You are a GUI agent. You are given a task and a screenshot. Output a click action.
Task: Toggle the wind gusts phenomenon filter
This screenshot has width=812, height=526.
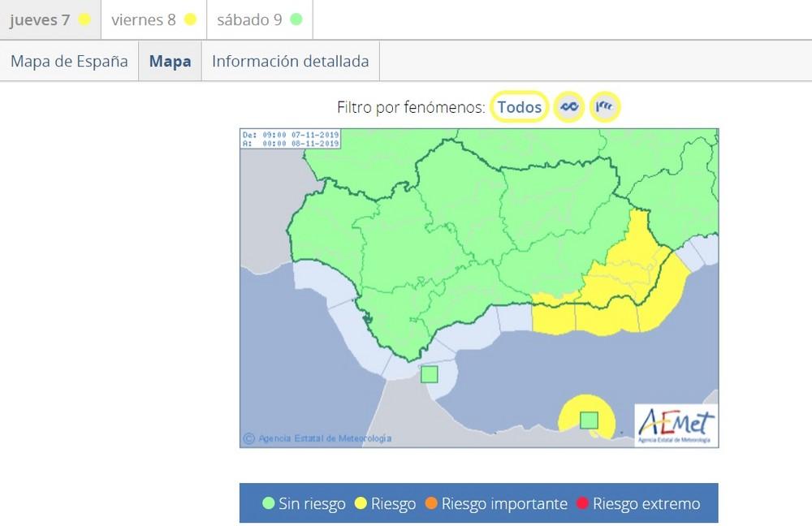604,106
